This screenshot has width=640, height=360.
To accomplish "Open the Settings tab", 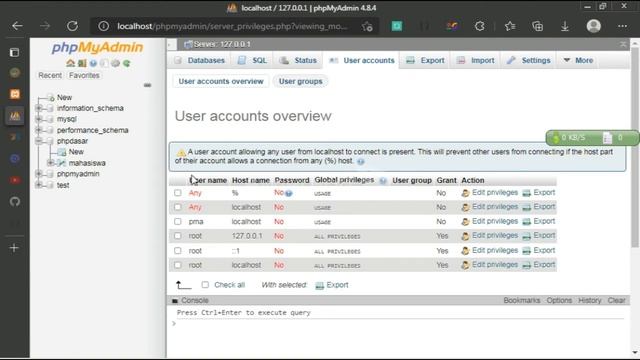I will 529,60.
